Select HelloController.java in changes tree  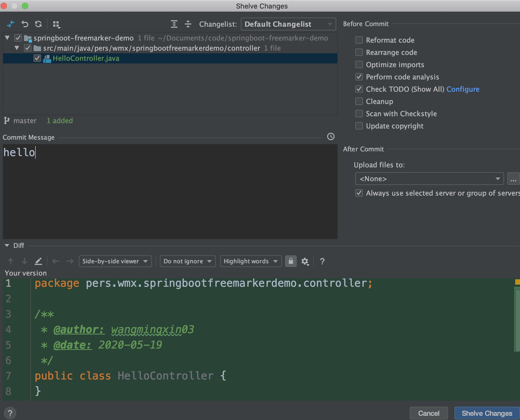coord(86,58)
